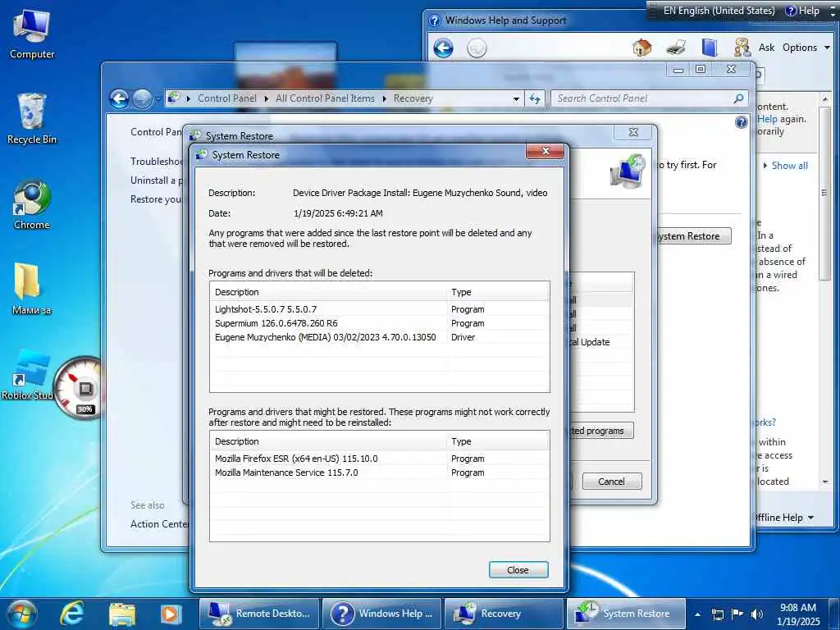
Task: Click the speedometer gadget showing 30%
Action: (x=80, y=388)
